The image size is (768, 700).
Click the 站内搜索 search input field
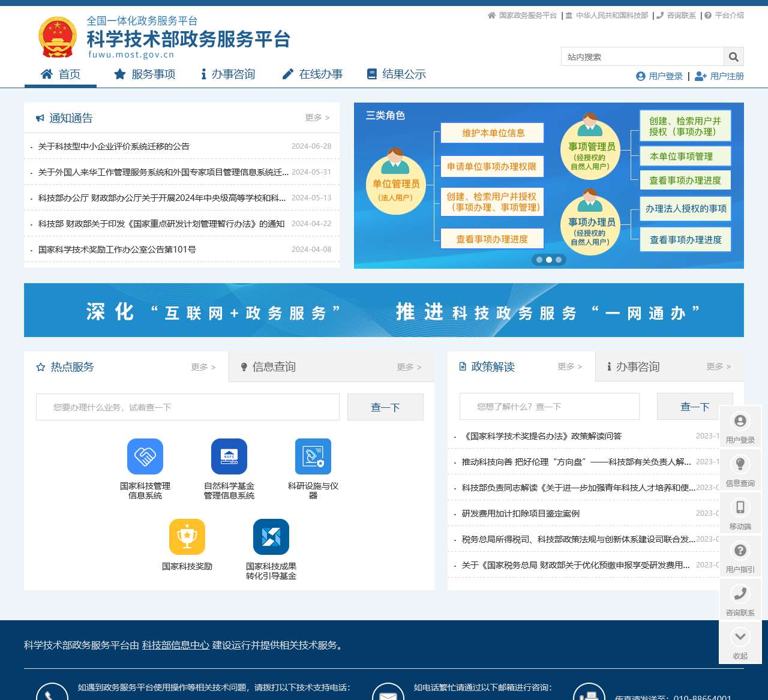642,57
